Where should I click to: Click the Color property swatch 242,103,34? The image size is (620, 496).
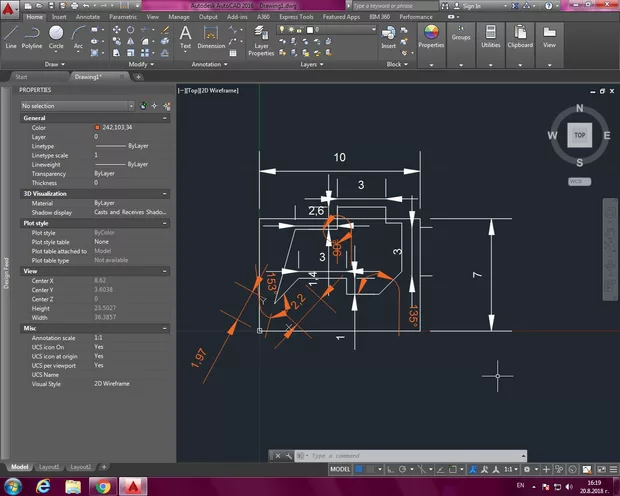tap(97, 128)
